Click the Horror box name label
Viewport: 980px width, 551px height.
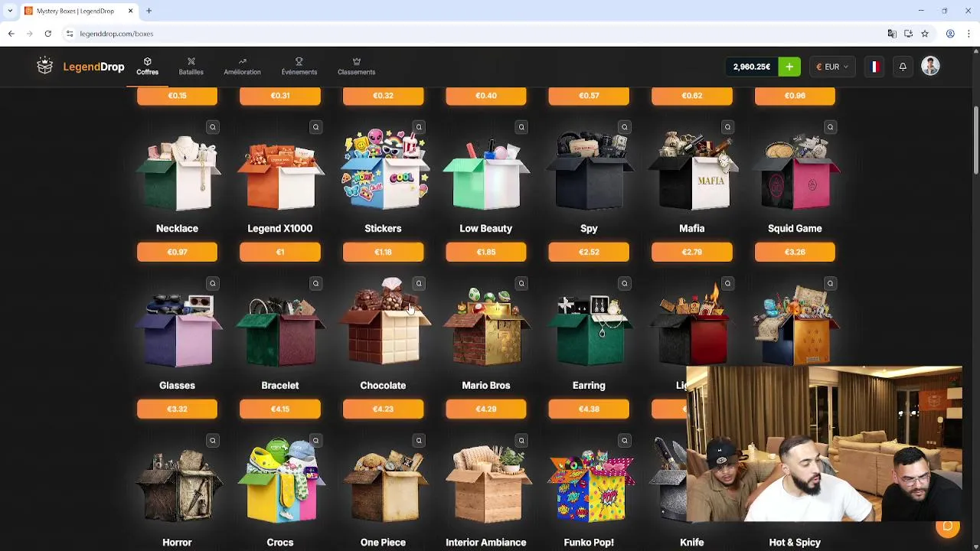pyautogui.click(x=177, y=543)
